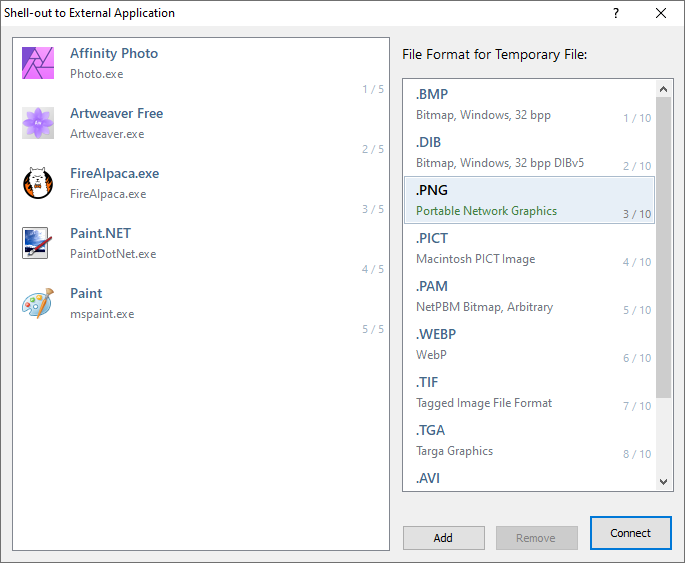The image size is (685, 563).
Task: Open the dialog help question mark
Action: coord(616,13)
